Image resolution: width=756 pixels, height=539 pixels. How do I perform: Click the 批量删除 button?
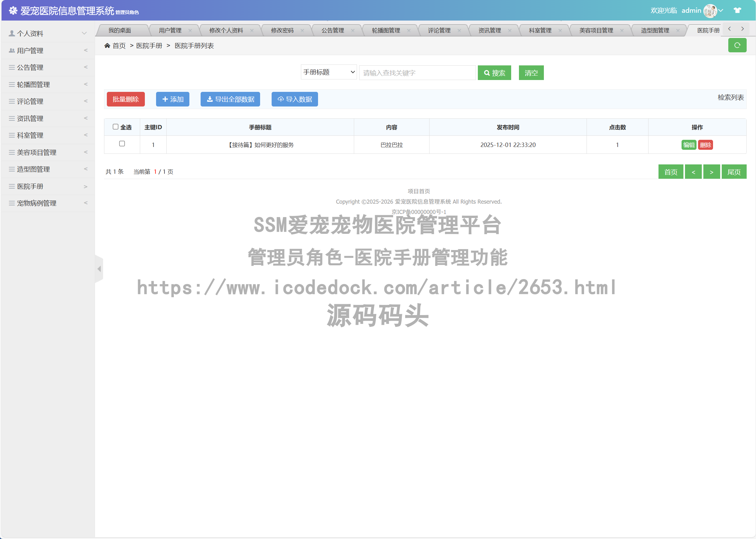coord(126,99)
